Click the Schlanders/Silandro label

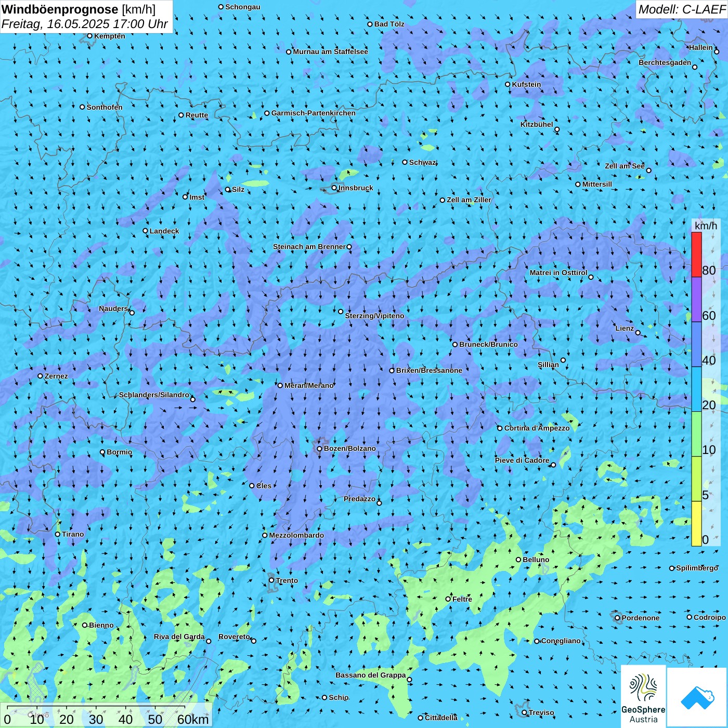click(x=154, y=395)
